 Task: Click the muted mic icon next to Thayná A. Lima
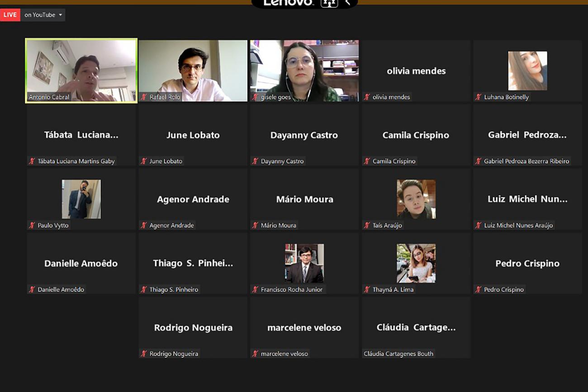click(367, 289)
